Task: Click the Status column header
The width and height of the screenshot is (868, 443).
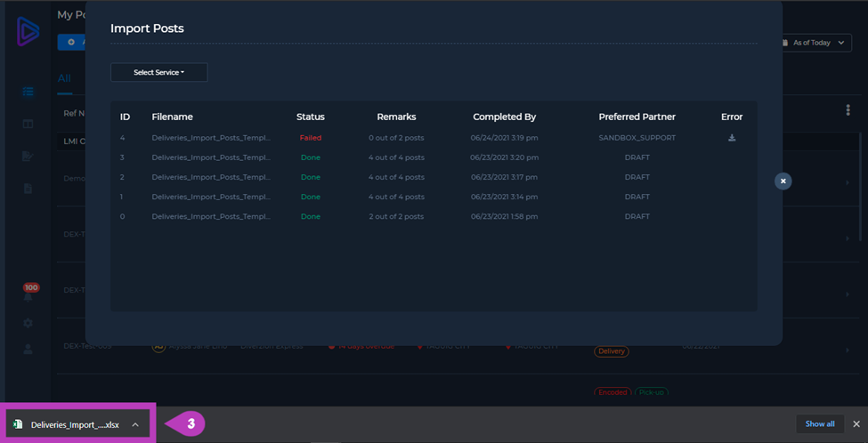Action: click(311, 117)
